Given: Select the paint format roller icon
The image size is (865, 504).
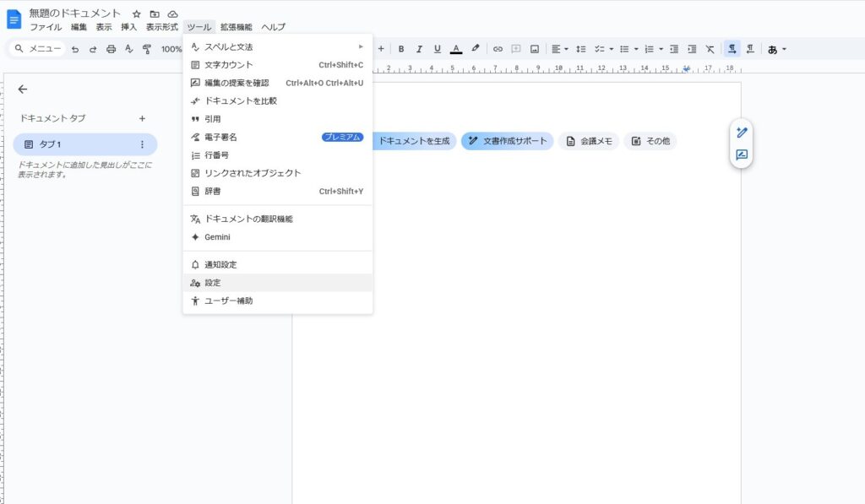Looking at the screenshot, I should pyautogui.click(x=147, y=49).
